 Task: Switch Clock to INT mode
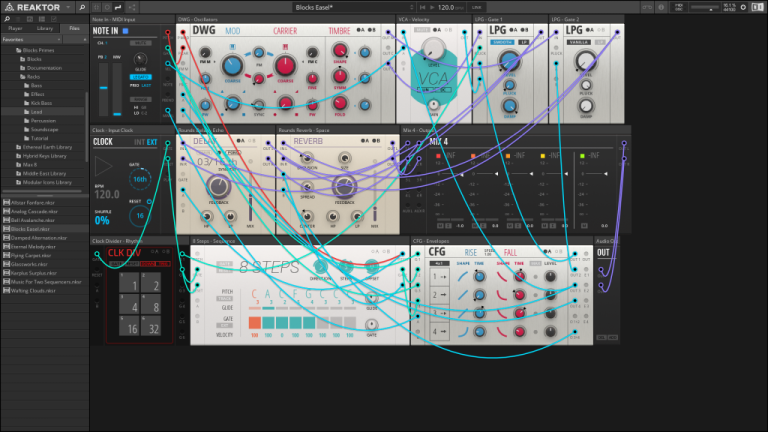pos(139,142)
